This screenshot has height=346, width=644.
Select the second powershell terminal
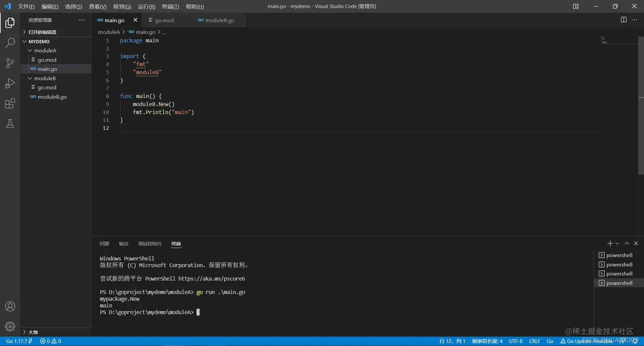[619, 265]
